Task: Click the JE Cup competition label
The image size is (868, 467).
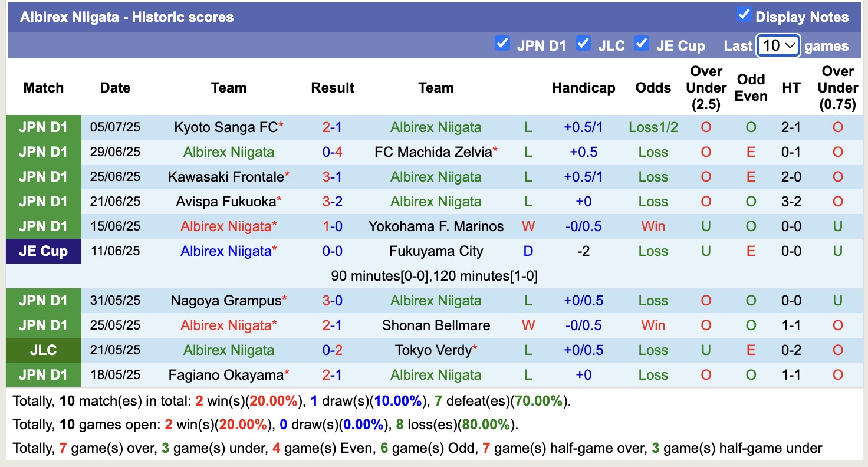Action: (44, 251)
